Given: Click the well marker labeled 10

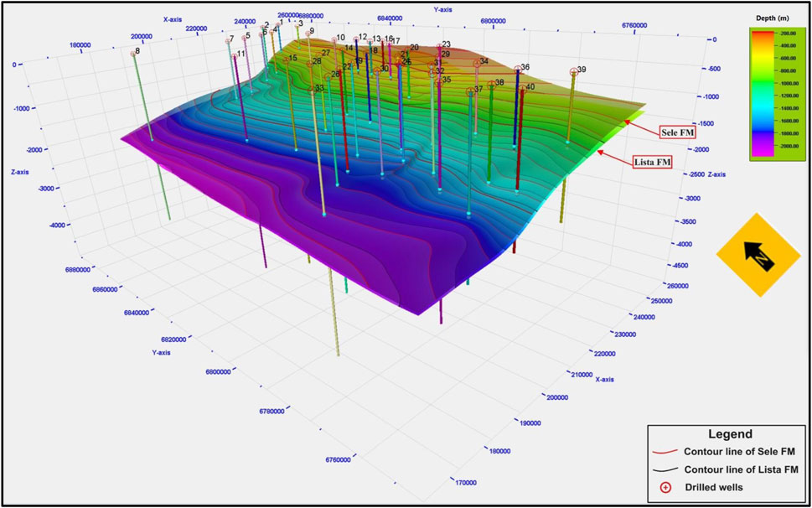Looking at the screenshot, I should (x=334, y=40).
